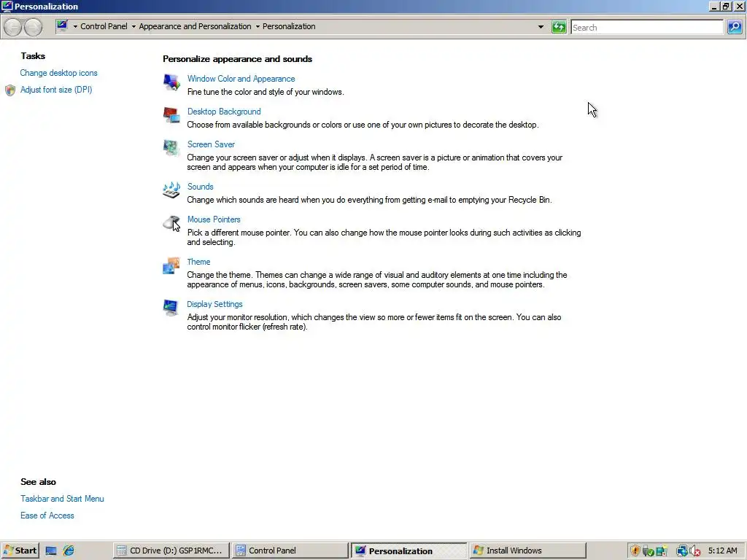
Task: Click the tray icon left of the network icon
Action: (661, 551)
